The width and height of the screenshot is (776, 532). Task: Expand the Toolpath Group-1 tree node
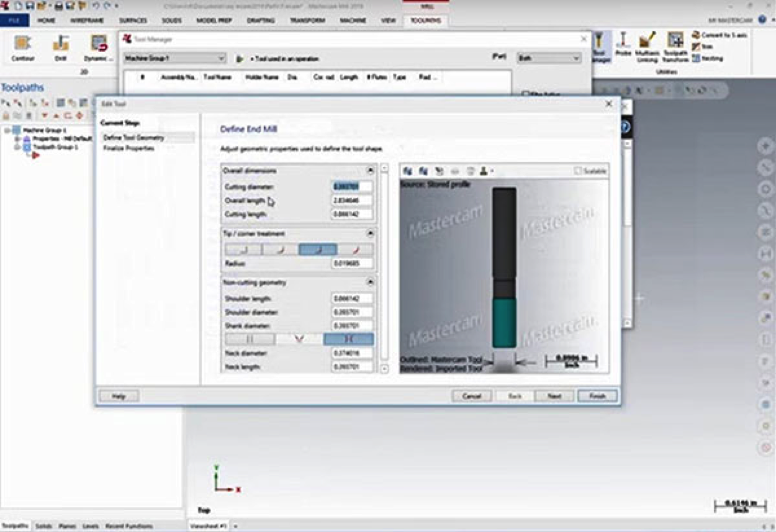[17, 148]
